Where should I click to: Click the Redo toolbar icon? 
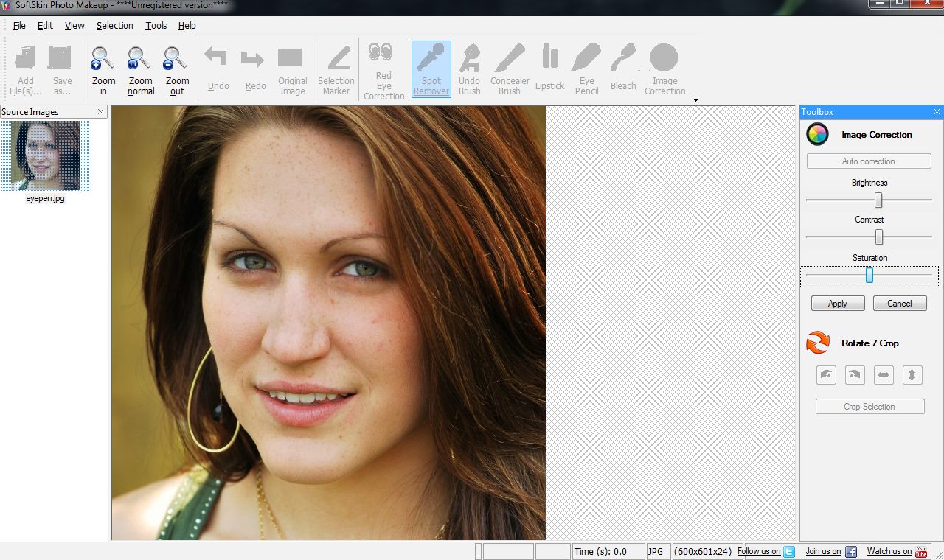(255, 70)
